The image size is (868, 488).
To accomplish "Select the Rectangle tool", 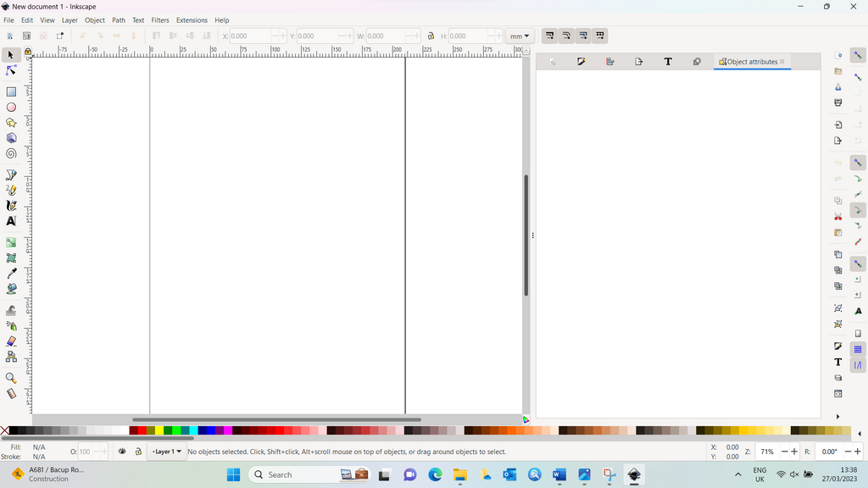I will point(11,91).
